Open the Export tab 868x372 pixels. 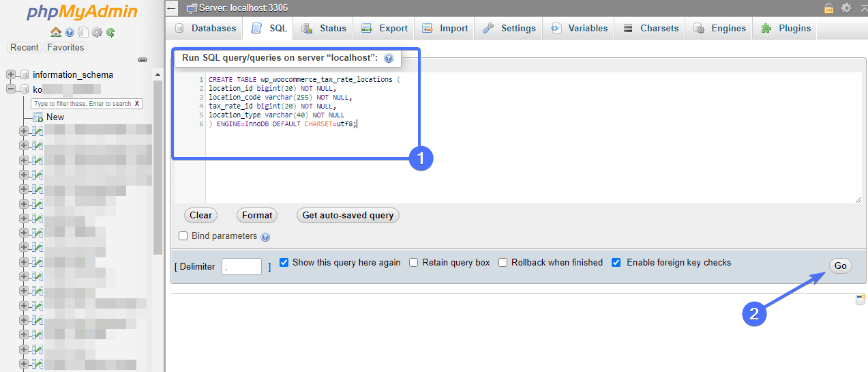385,28
